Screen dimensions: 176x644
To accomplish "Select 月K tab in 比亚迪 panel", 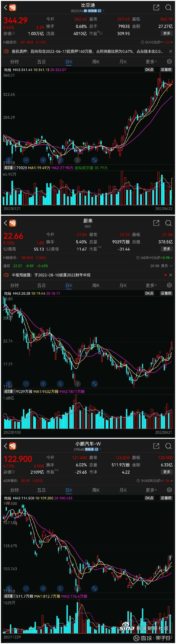I will (123, 62).
